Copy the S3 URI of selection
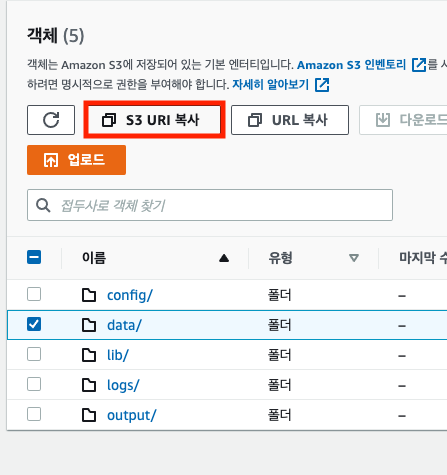Screen dimensions: 447x475 (155, 120)
